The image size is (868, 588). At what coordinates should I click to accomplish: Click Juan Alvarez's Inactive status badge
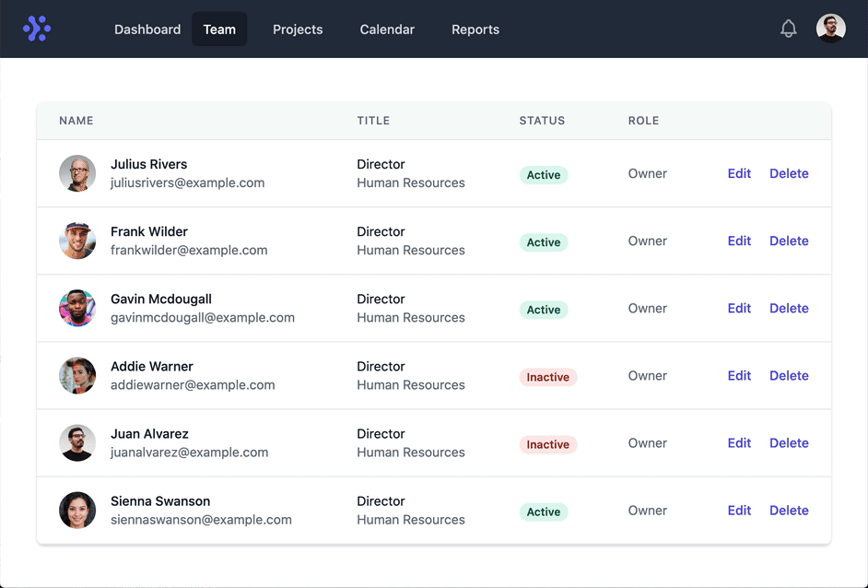pyautogui.click(x=547, y=444)
